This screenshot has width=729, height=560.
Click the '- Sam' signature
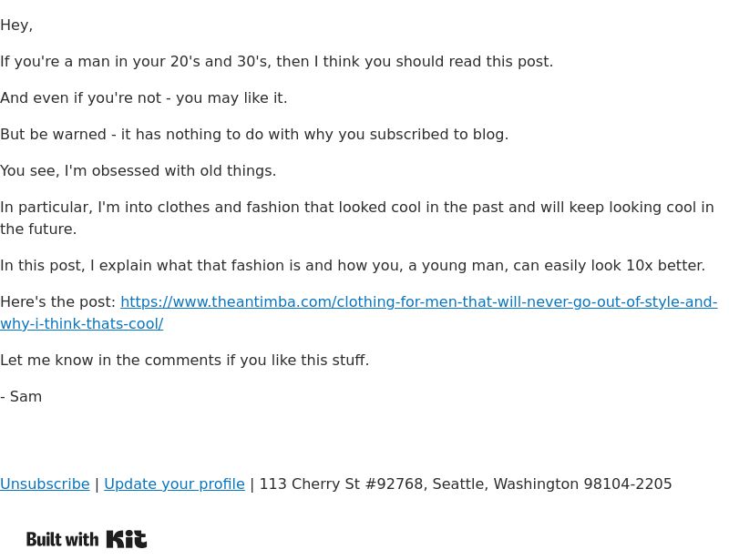click(x=21, y=397)
